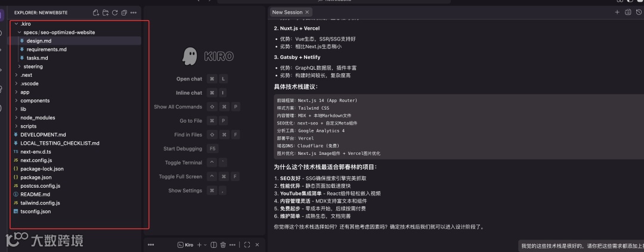Image resolution: width=644 pixels, height=252 pixels.
Task: Click the '3. Gatsby + Netlify' heading
Action: 297,57
